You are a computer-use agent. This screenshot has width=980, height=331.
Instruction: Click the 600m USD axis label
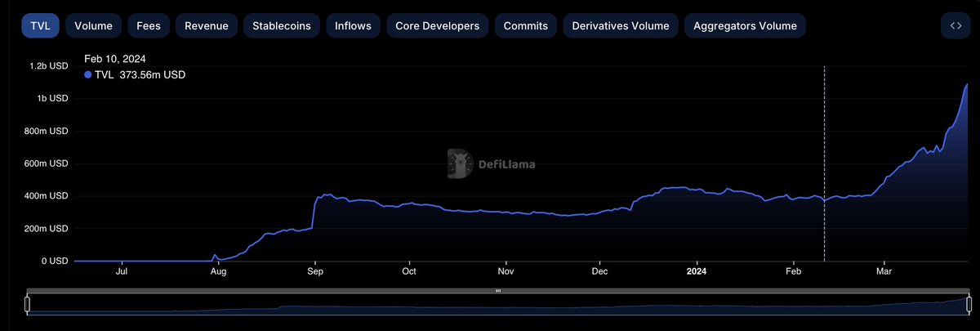[47, 163]
